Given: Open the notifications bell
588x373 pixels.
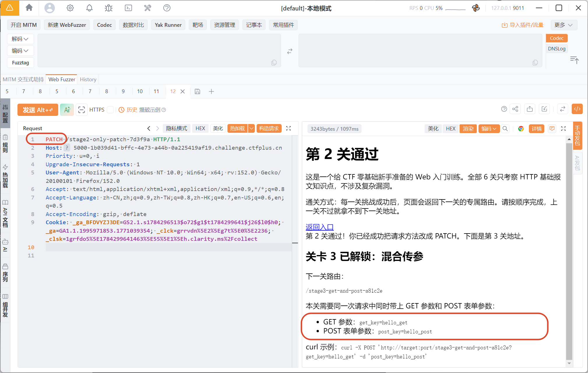Looking at the screenshot, I should tap(89, 8).
